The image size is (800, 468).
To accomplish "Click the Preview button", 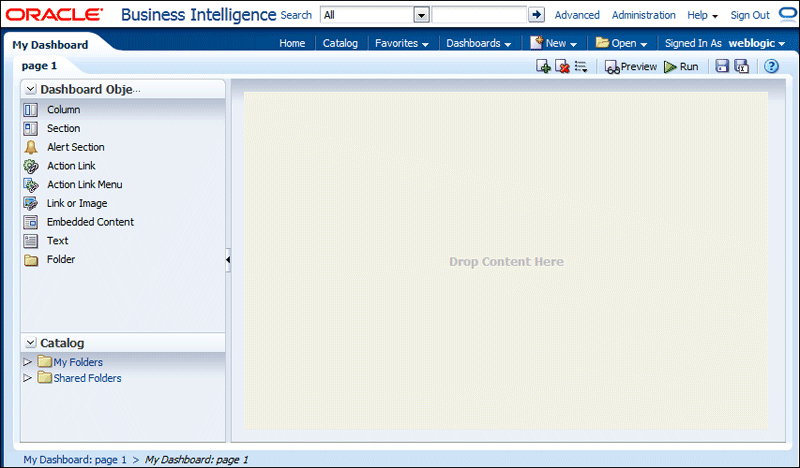I will (x=631, y=66).
